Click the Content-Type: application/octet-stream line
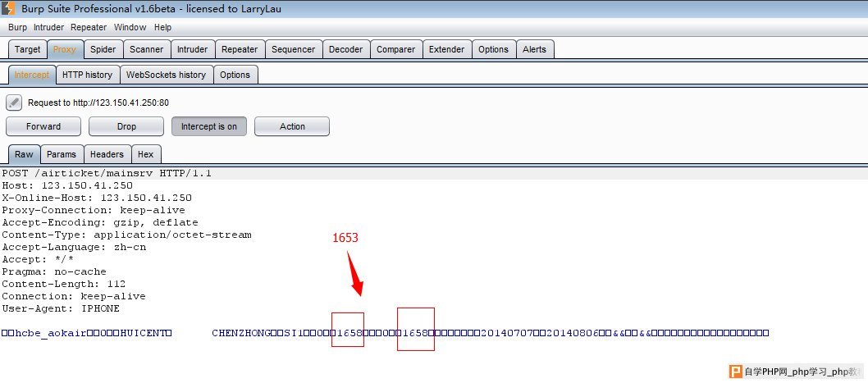The image size is (868, 383). (x=127, y=235)
